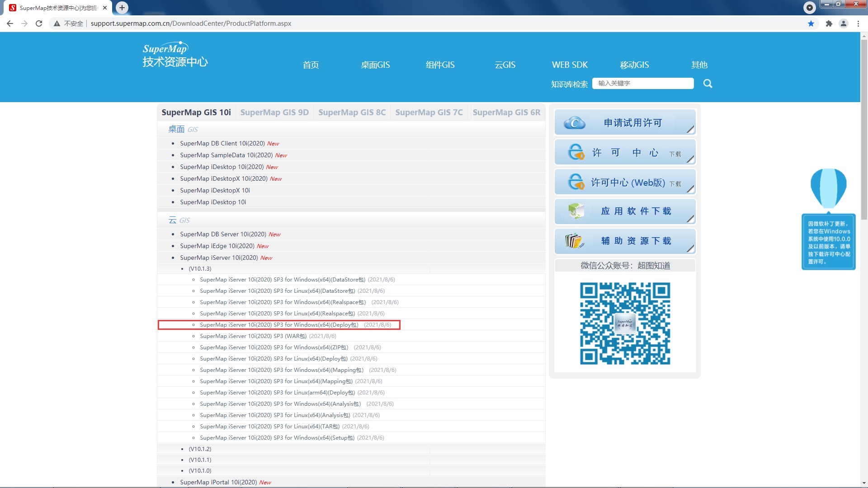Open SuperMap iDesktop 10i(2020) link
868x488 pixels.
point(222,167)
